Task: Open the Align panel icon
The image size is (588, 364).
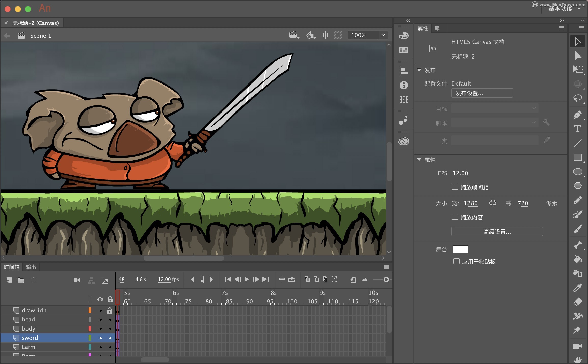Action: 404,71
